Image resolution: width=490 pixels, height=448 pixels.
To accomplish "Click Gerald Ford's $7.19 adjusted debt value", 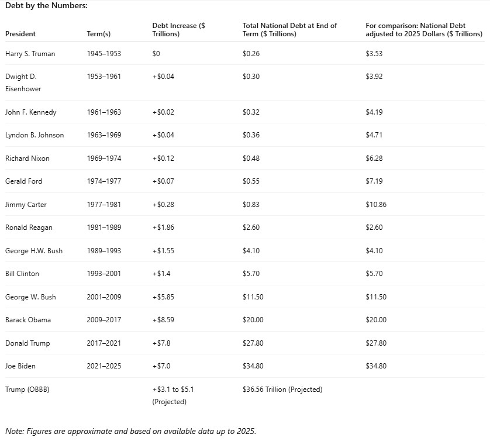I will (374, 181).
